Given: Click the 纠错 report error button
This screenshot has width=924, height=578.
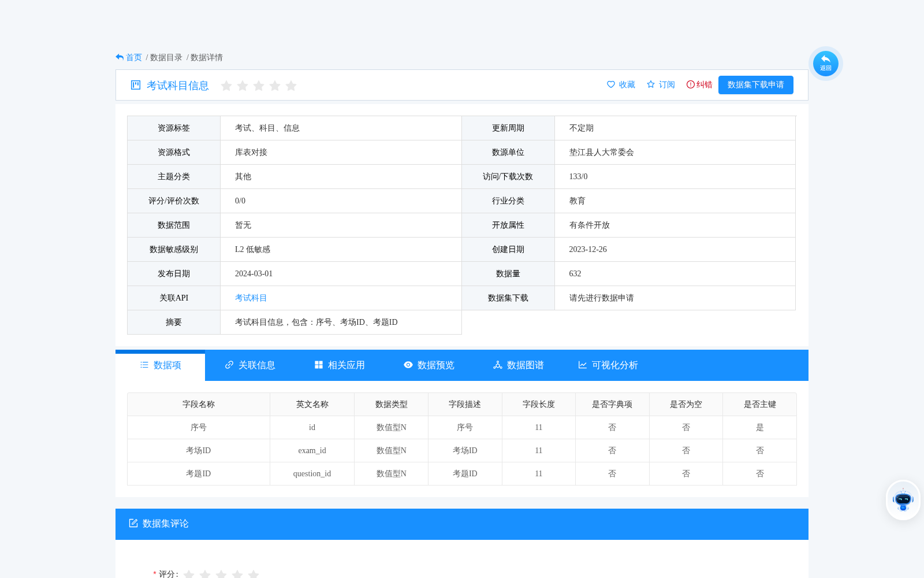Looking at the screenshot, I should point(699,84).
